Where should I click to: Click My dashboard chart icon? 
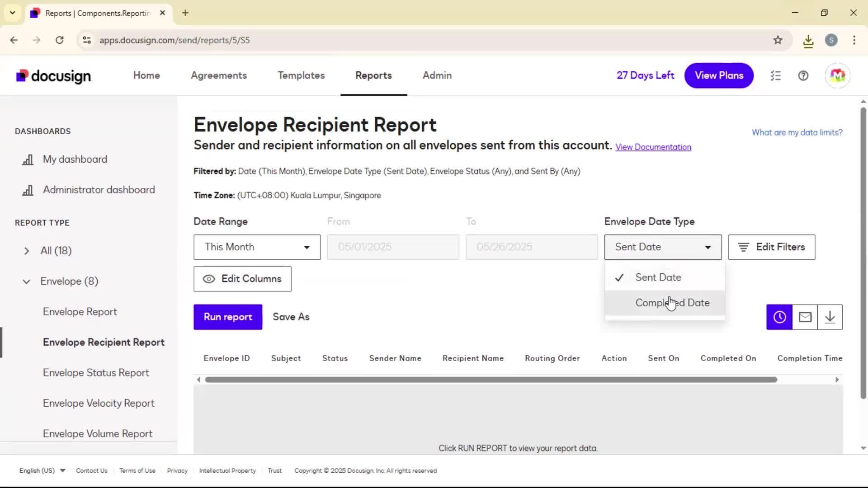[28, 160]
